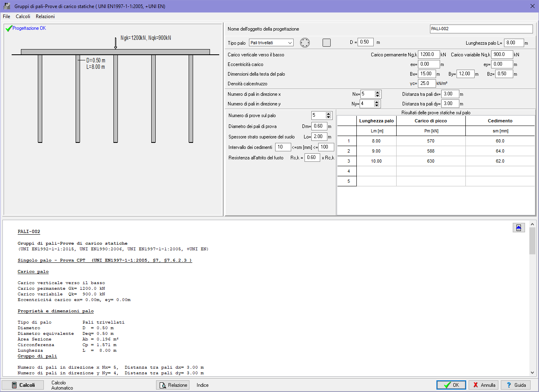Image resolution: width=539 pixels, height=392 pixels.
Task: Click the project name field PALI-002
Action: pyautogui.click(x=481, y=29)
